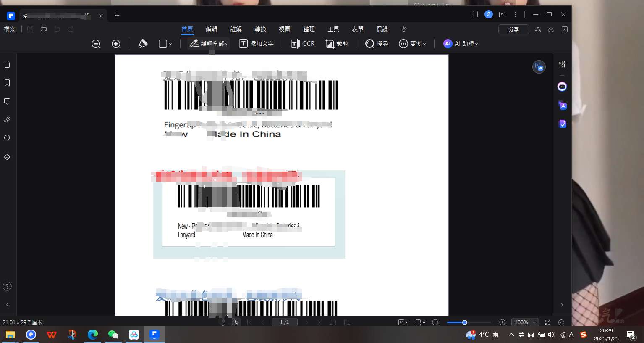The width and height of the screenshot is (644, 343).
Task: Click the 裁剪 crop button
Action: tap(337, 44)
